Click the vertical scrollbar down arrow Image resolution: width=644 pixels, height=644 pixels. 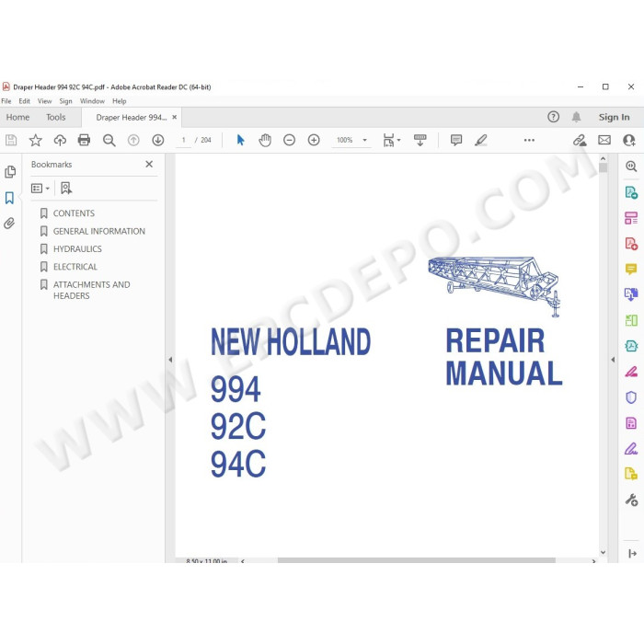pyautogui.click(x=603, y=552)
